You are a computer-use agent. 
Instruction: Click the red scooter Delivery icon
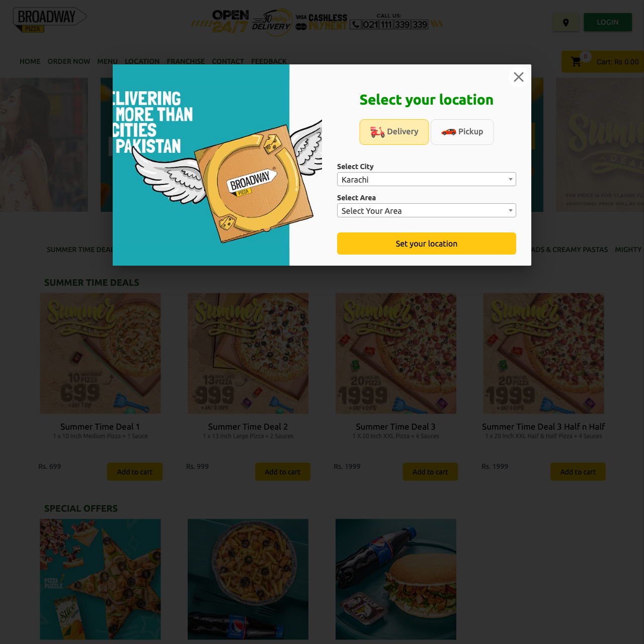click(x=377, y=132)
